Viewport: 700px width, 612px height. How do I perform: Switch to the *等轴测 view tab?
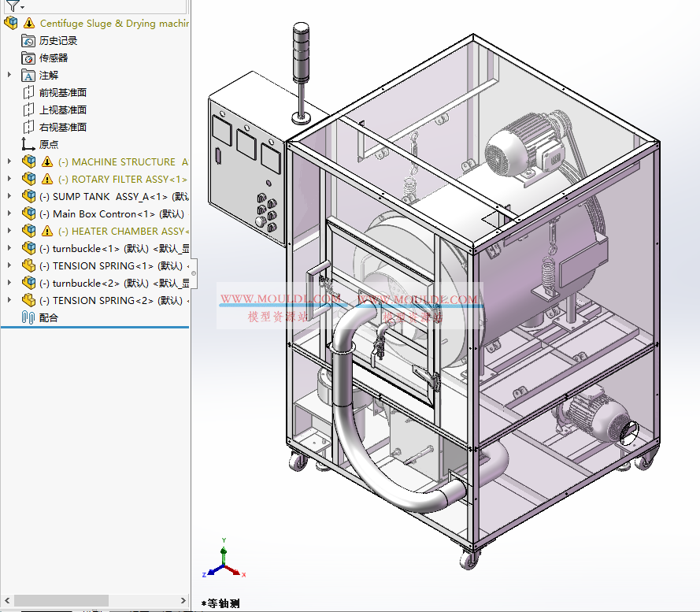(x=223, y=602)
